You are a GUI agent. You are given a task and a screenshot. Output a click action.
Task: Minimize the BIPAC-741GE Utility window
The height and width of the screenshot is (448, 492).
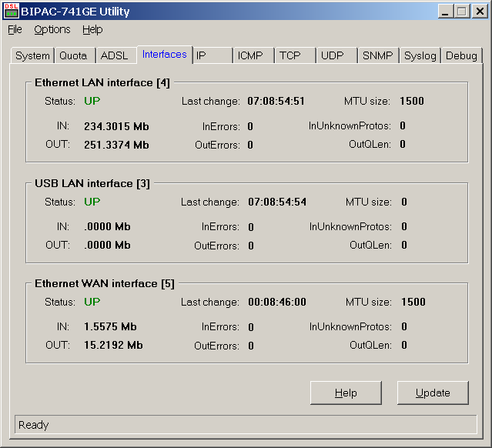point(445,12)
